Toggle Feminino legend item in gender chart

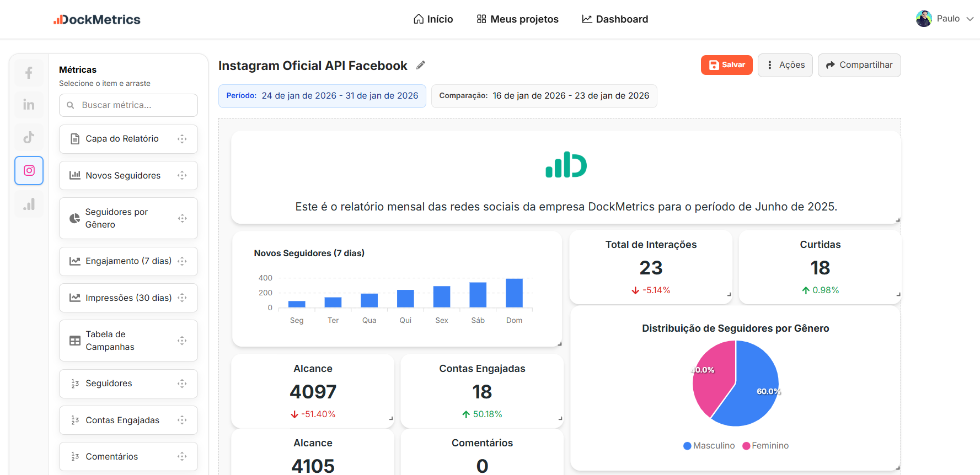[765, 445]
